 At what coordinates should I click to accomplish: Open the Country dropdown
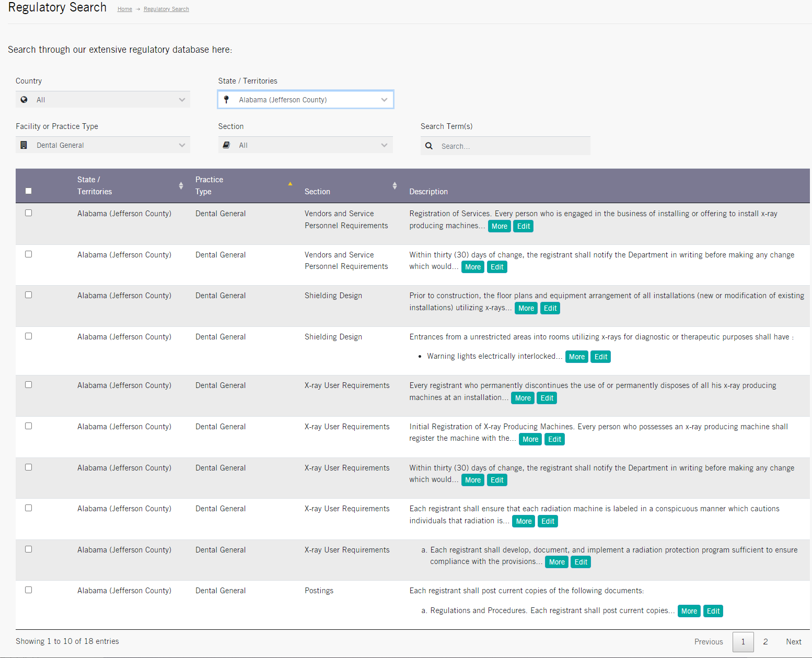click(103, 100)
